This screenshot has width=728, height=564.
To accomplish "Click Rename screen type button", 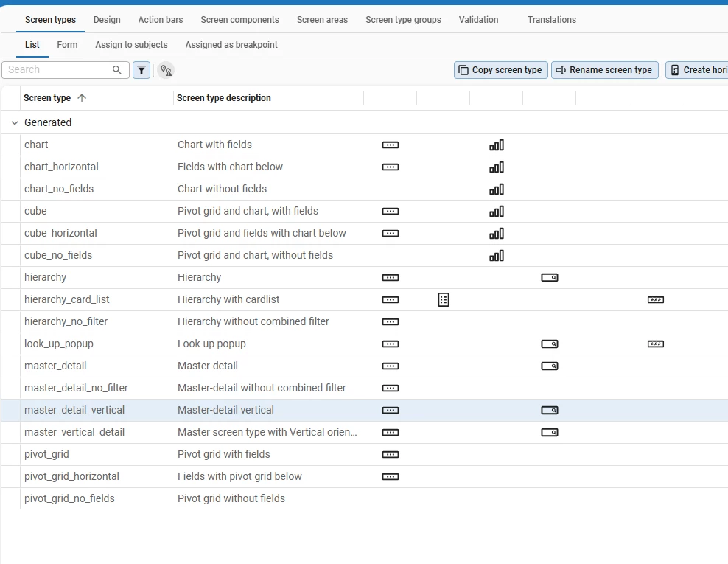I will [x=604, y=70].
